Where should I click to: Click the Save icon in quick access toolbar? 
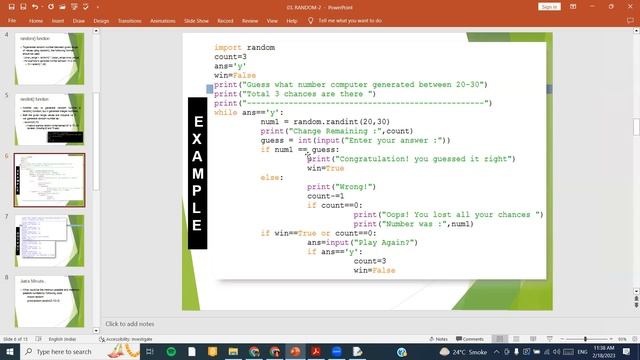(11, 7)
